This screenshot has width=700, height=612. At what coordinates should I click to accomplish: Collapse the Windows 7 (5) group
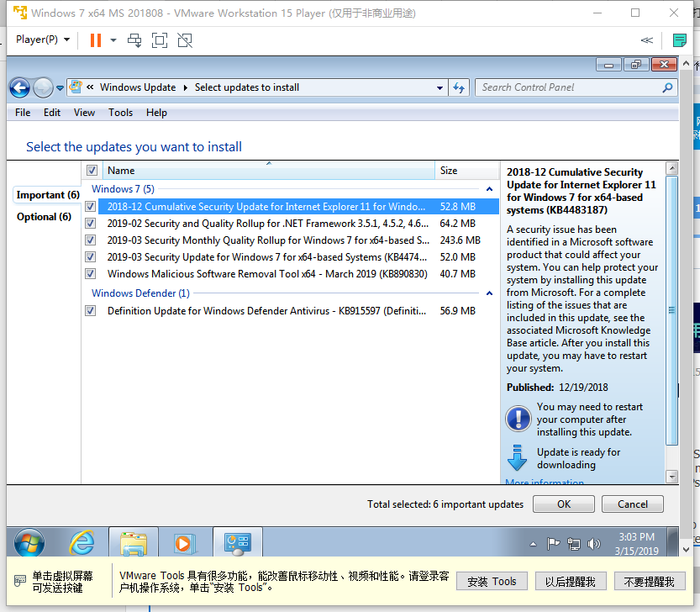pyautogui.click(x=489, y=189)
